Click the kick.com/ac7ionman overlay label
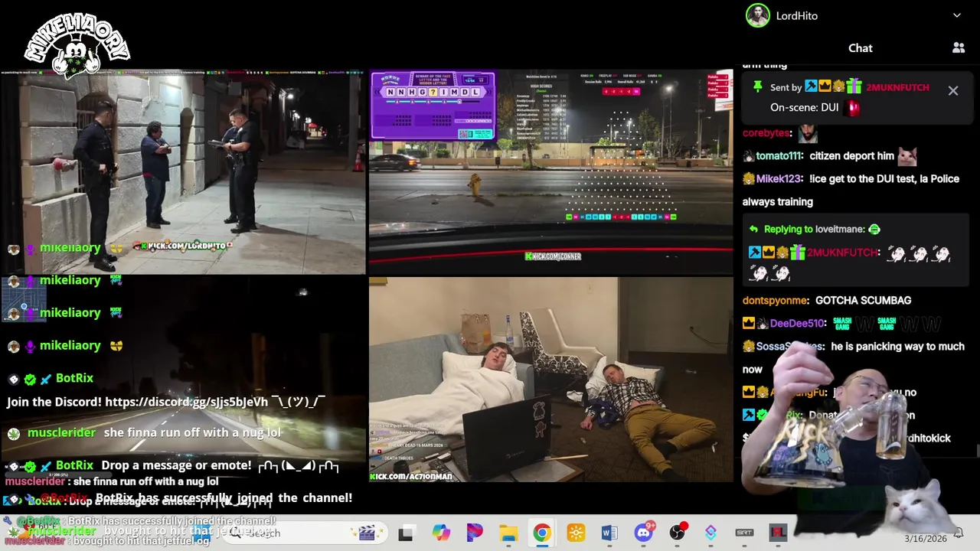This screenshot has width=980, height=551. [x=411, y=477]
